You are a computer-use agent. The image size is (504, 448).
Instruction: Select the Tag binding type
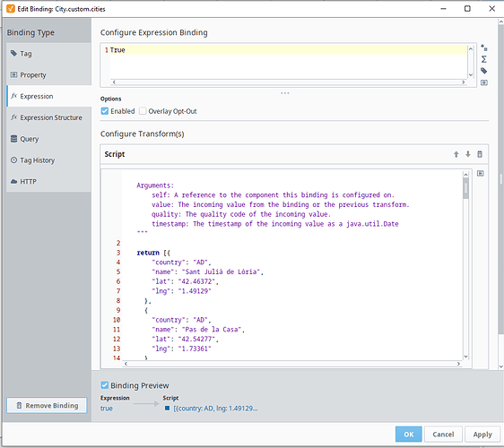click(x=48, y=54)
